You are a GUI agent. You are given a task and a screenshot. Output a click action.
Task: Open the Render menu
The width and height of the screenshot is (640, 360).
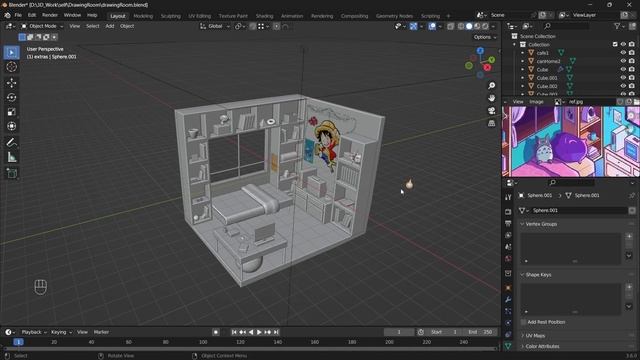pos(50,15)
